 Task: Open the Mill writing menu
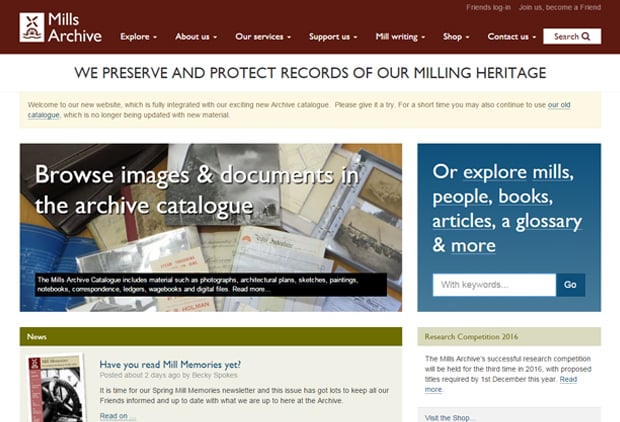pyautogui.click(x=400, y=37)
